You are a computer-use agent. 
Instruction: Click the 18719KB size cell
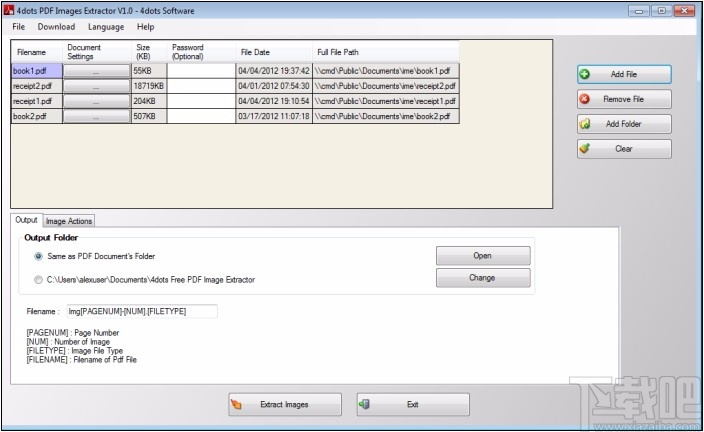tap(149, 86)
